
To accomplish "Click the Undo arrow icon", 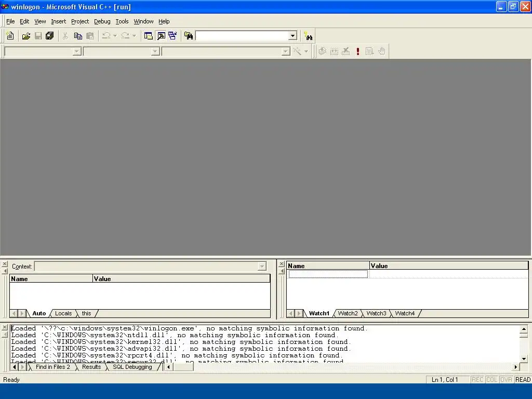I will 106,36.
